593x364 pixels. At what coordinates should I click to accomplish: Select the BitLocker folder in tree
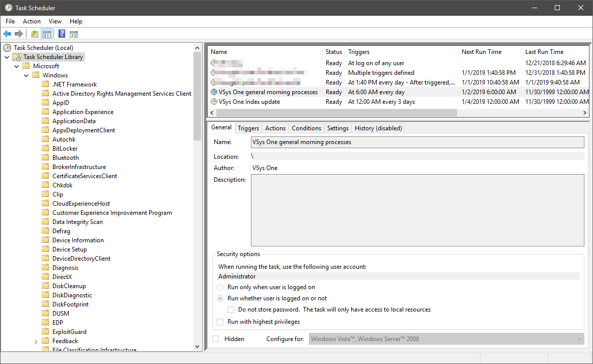(65, 149)
